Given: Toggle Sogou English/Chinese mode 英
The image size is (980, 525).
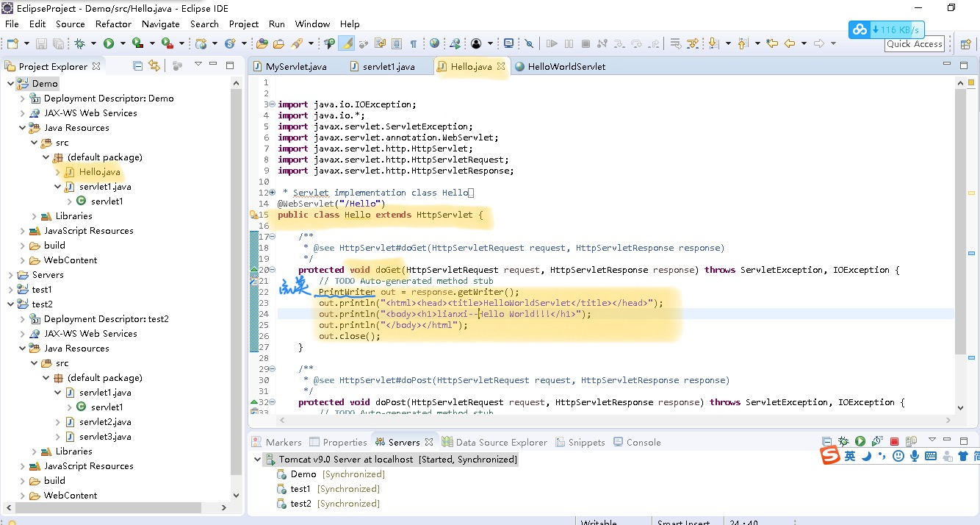Looking at the screenshot, I should 850,456.
